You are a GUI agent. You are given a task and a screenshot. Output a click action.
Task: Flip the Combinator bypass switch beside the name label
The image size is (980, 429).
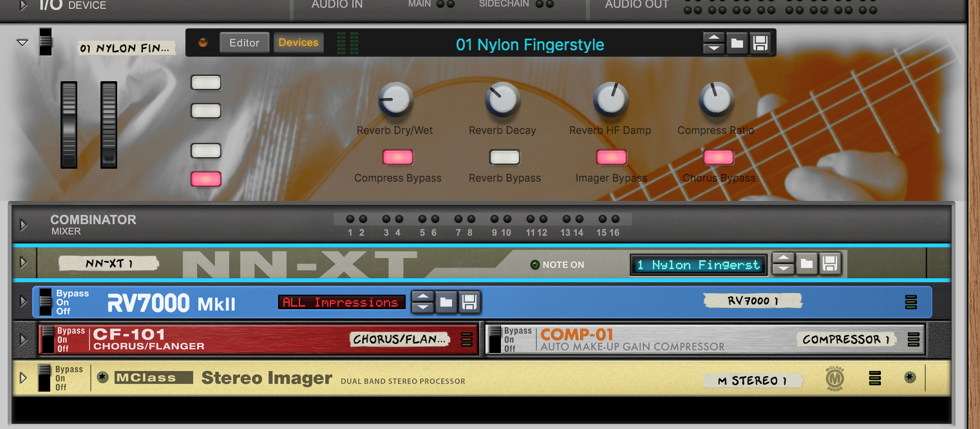(x=45, y=41)
